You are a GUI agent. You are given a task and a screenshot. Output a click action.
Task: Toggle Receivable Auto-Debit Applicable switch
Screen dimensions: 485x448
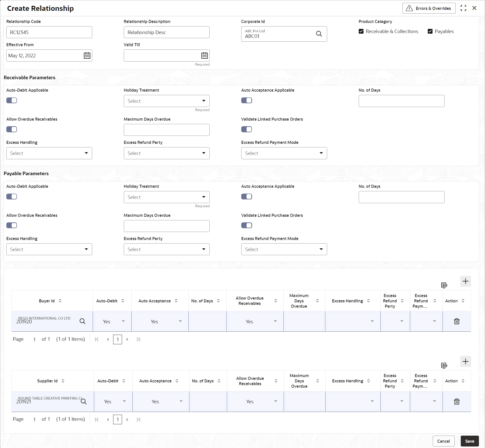pyautogui.click(x=12, y=100)
